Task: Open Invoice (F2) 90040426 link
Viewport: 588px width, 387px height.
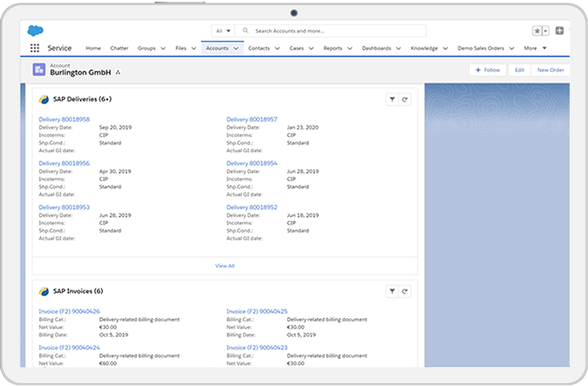Action: tap(69, 311)
